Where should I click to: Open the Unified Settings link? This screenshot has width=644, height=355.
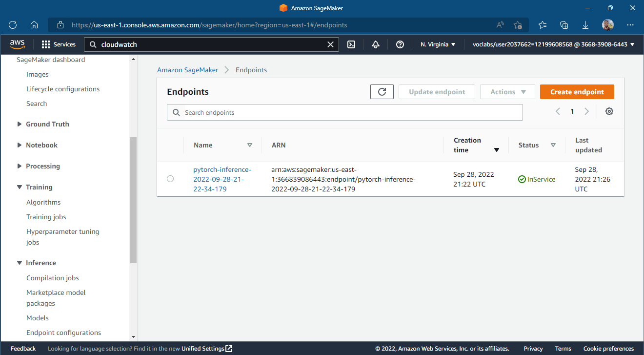pyautogui.click(x=207, y=349)
